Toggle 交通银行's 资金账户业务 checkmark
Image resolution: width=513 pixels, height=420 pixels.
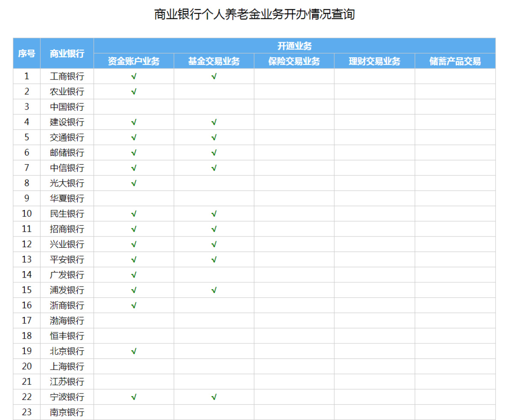tap(134, 137)
